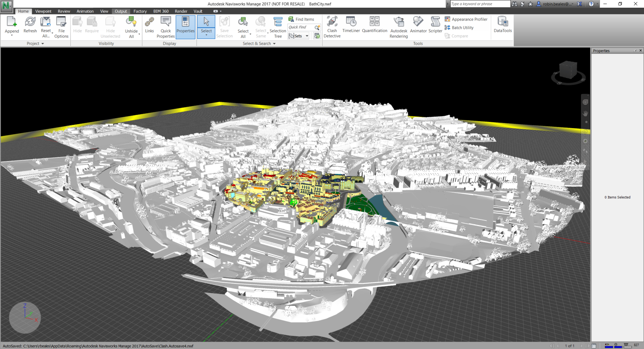Click the Find Items button
This screenshot has height=349, width=644.
[301, 19]
